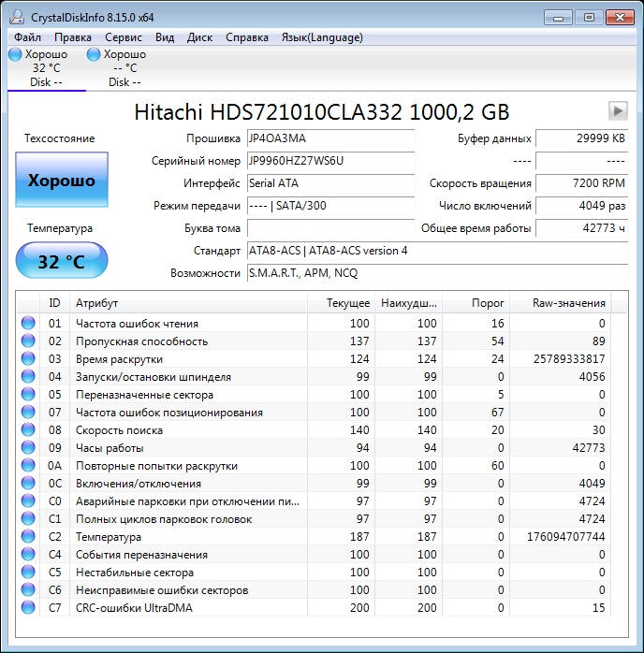The width and height of the screenshot is (644, 653).
Task: Click the empty Буква тома field
Action: (330, 228)
